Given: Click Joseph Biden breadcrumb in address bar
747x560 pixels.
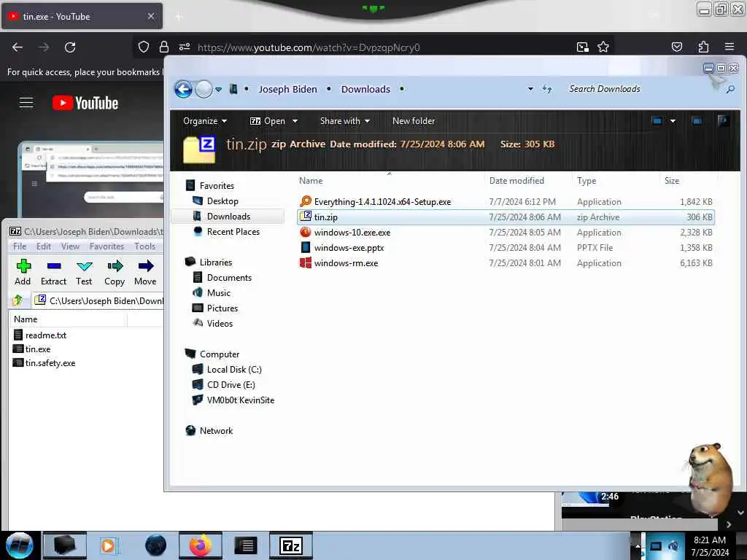Looking at the screenshot, I should point(287,89).
